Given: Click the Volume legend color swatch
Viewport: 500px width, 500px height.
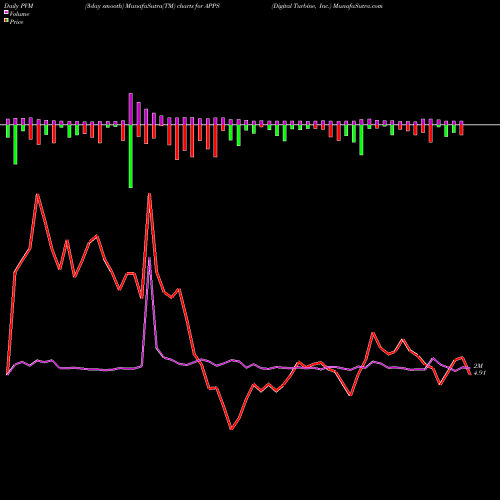Looking at the screenshot, I should click(x=6, y=12).
